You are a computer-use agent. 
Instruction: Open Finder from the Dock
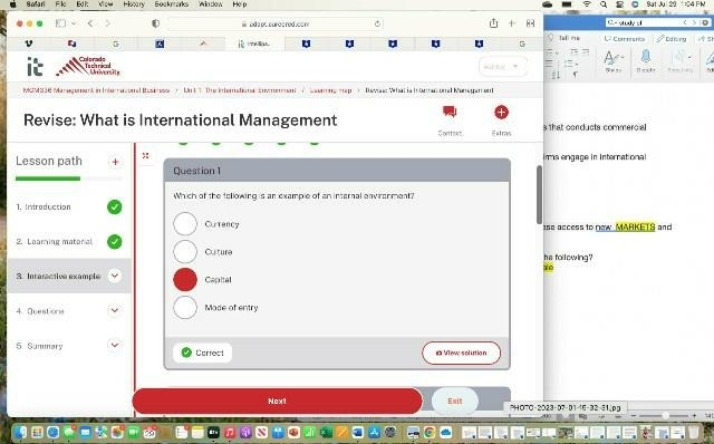point(20,432)
